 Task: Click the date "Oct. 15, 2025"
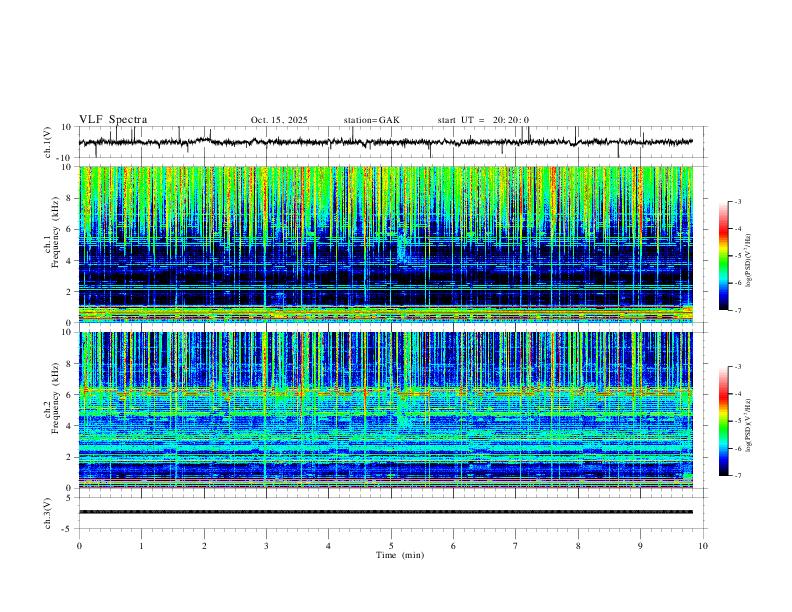tap(279, 120)
